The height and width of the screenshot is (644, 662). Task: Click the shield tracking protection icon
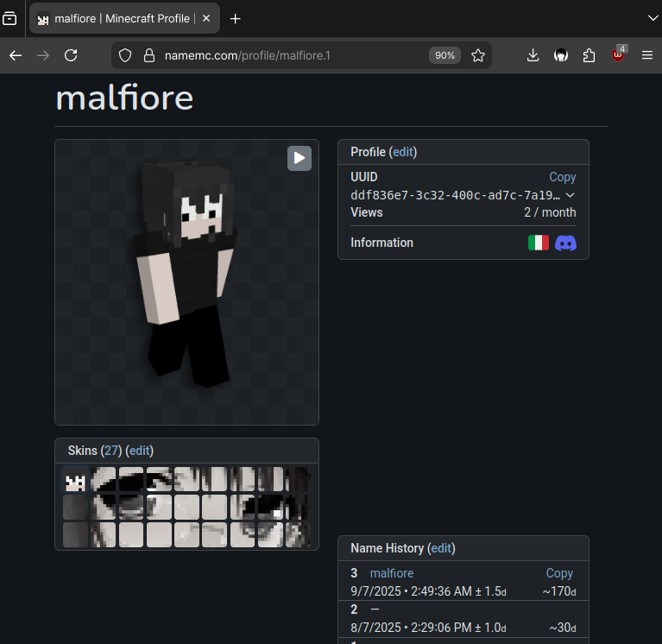125,55
